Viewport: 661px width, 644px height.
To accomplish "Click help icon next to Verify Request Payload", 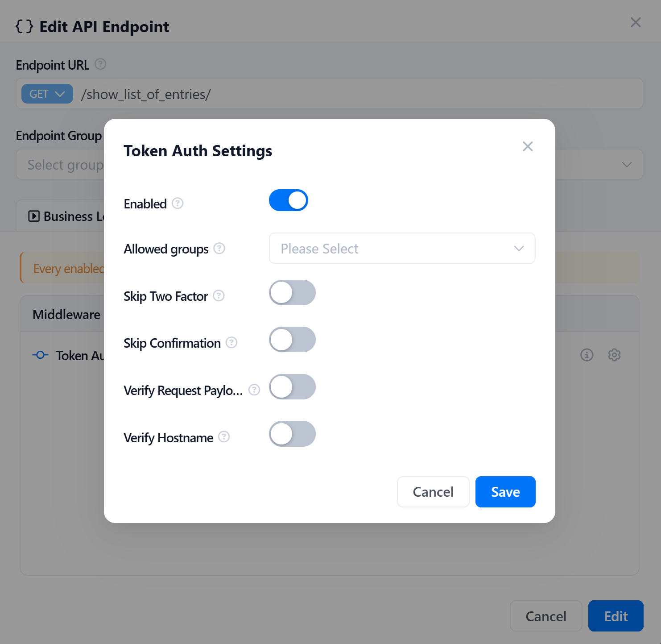I will click(254, 390).
